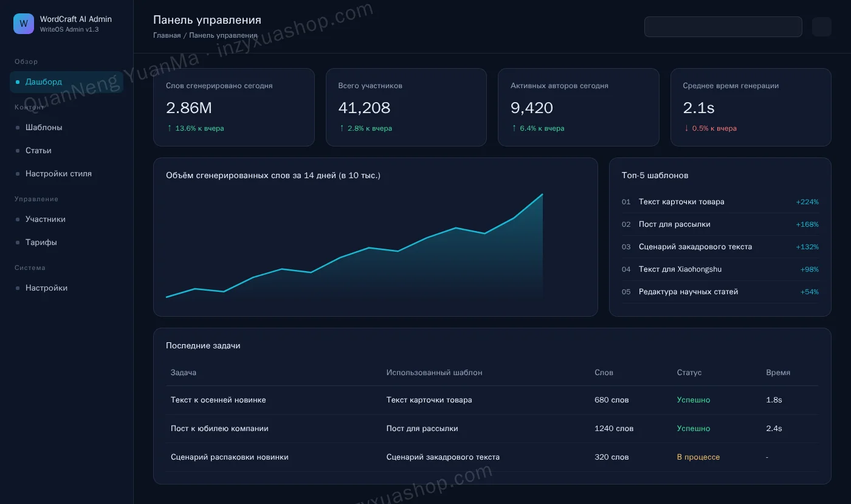Click the Слов сгенерировано сегодня card value 2.86M
Viewport: 851px width, 504px height.
click(189, 108)
